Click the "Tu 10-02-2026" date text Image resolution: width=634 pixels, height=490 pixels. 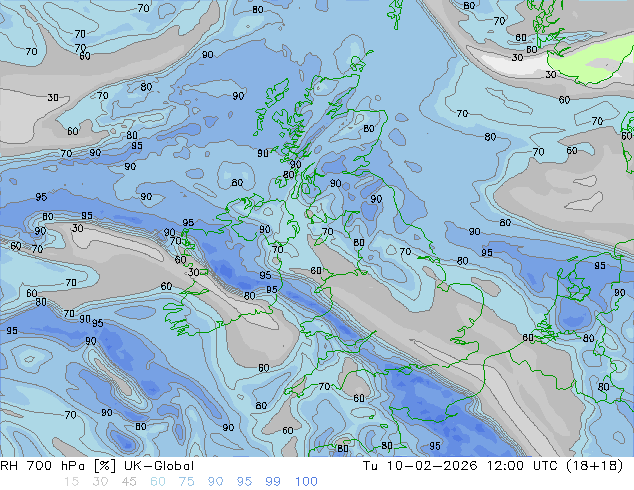pos(420,466)
